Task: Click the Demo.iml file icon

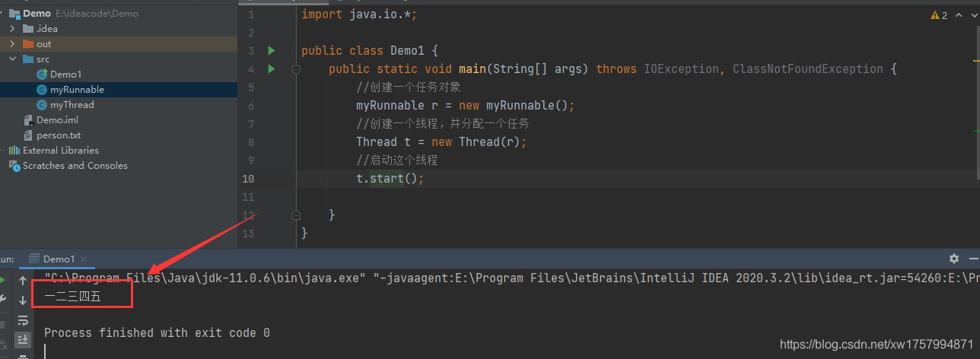Action: 29,120
